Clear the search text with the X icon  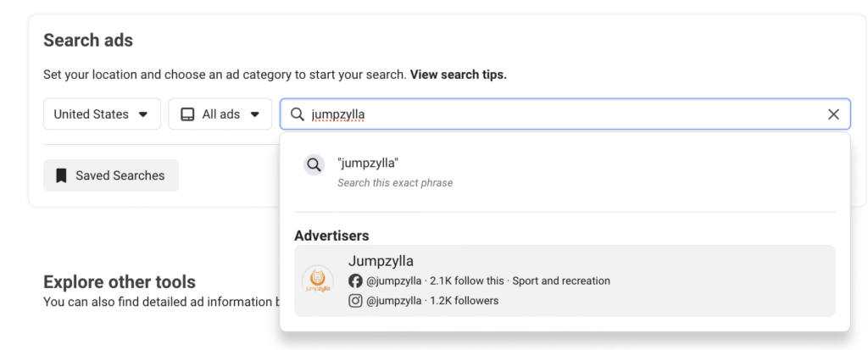tap(833, 114)
